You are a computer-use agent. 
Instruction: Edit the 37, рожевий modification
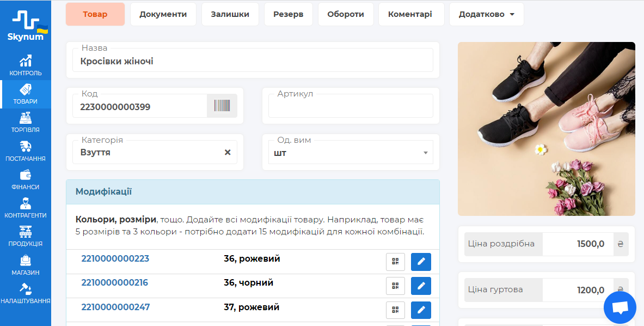click(x=421, y=310)
